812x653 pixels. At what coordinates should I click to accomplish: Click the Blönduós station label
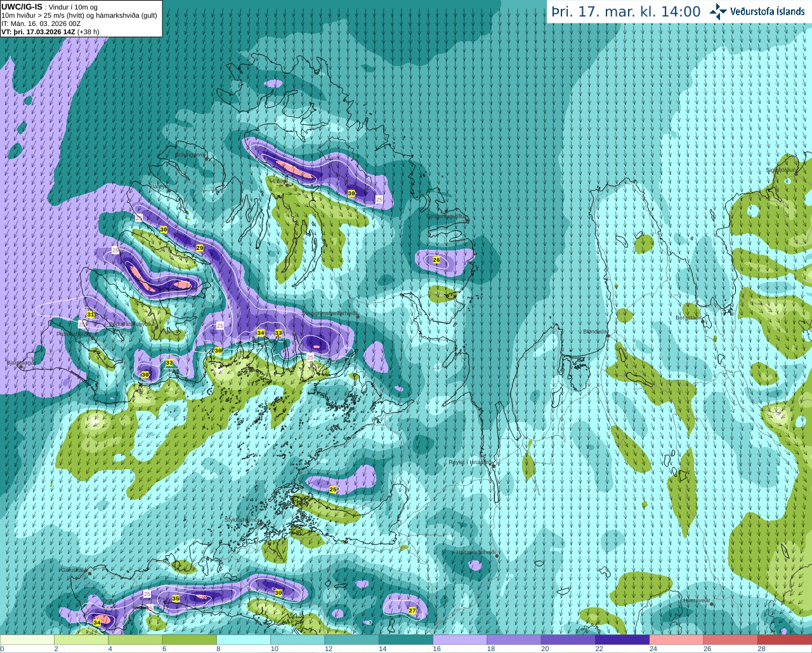tap(595, 332)
